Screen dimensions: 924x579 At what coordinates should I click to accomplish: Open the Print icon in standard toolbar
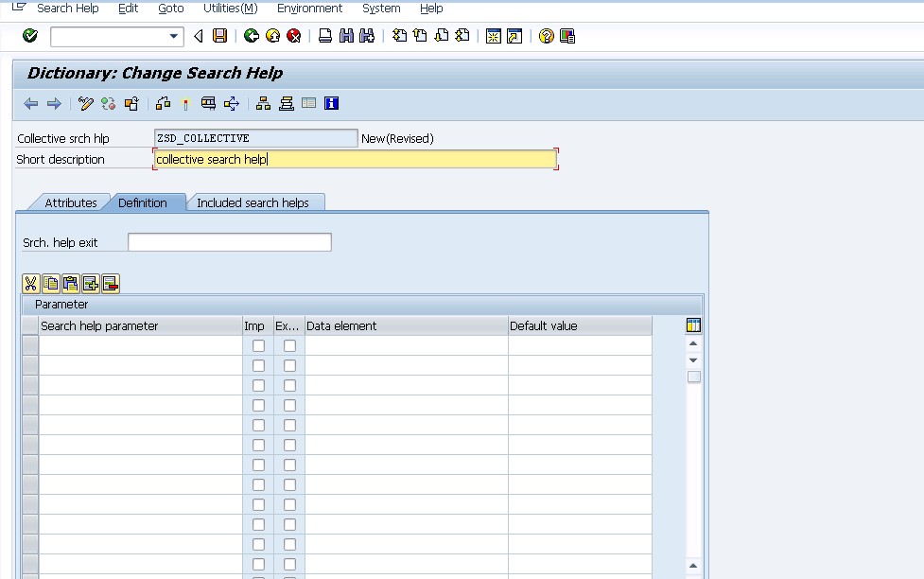coord(323,35)
